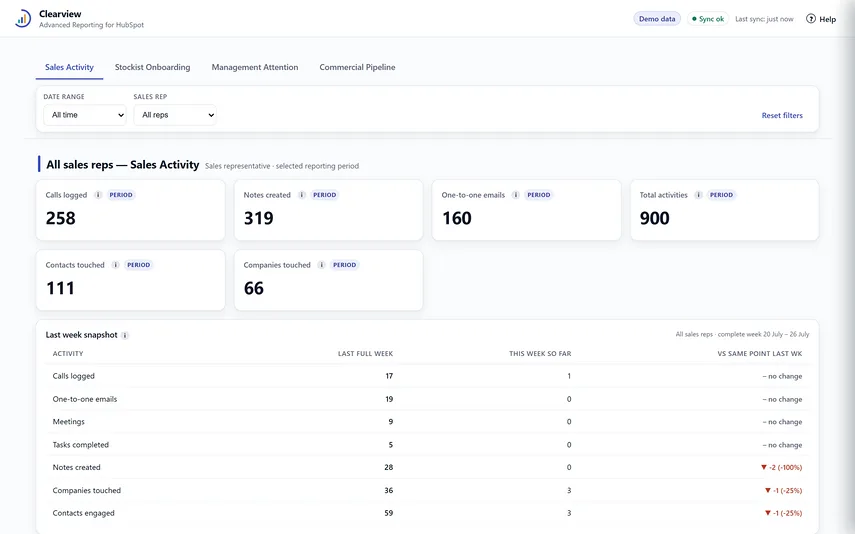Click the Advanced Reporting for HubSpot subtitle
Screen dimensions: 855x534
click(92, 25)
